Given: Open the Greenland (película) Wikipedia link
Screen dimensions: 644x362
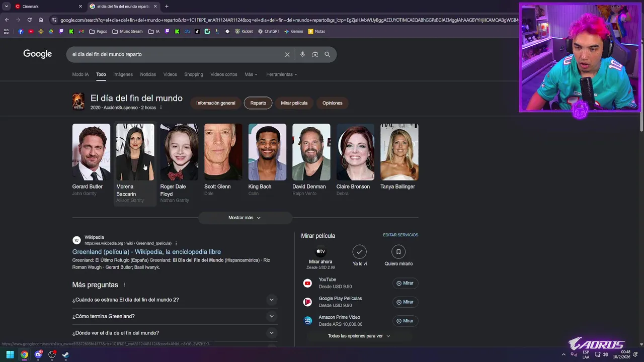Looking at the screenshot, I should pos(146,252).
